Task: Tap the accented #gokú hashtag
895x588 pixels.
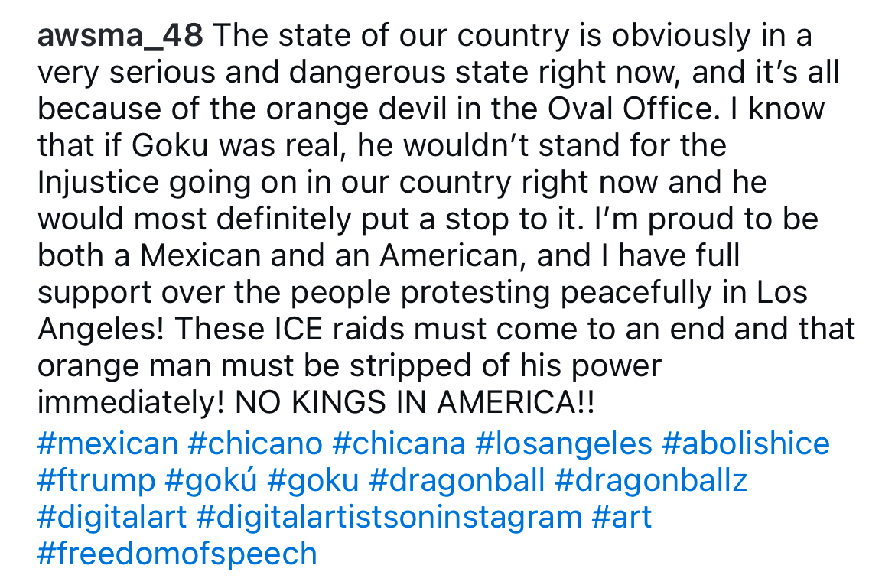Action: 211,480
